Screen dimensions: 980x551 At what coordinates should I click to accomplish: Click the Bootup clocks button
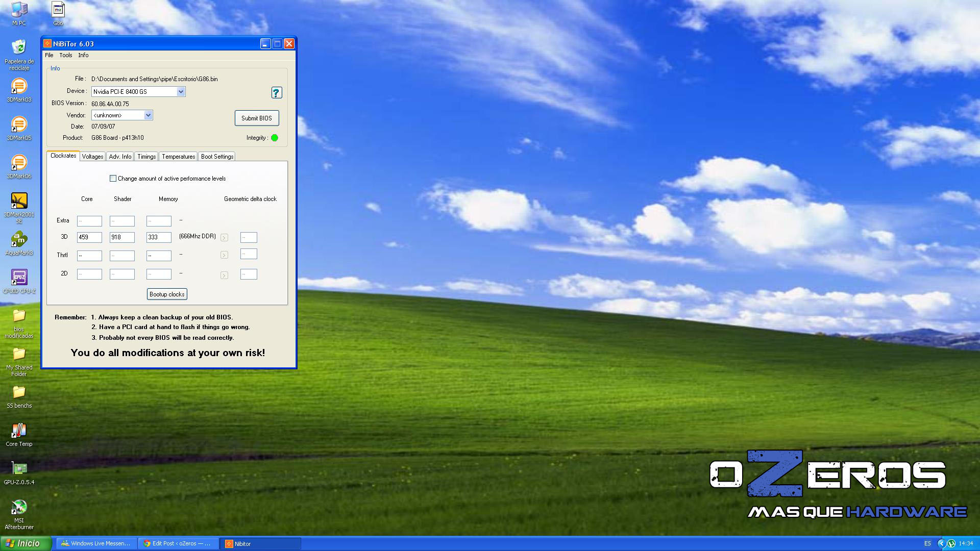167,294
